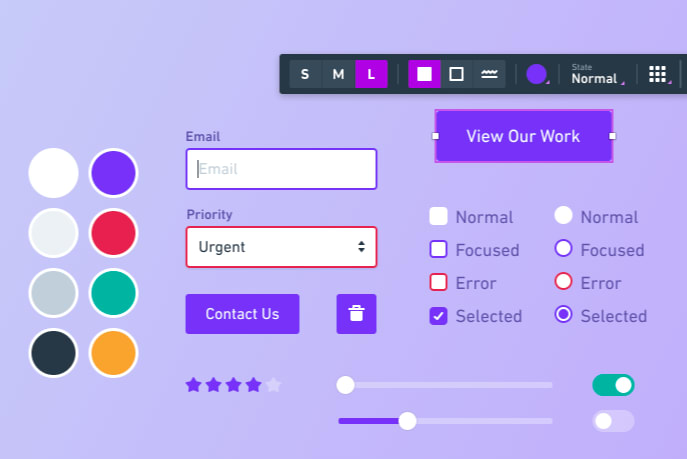This screenshot has height=459, width=687.
Task: Select the Normal radio button
Action: (563, 215)
